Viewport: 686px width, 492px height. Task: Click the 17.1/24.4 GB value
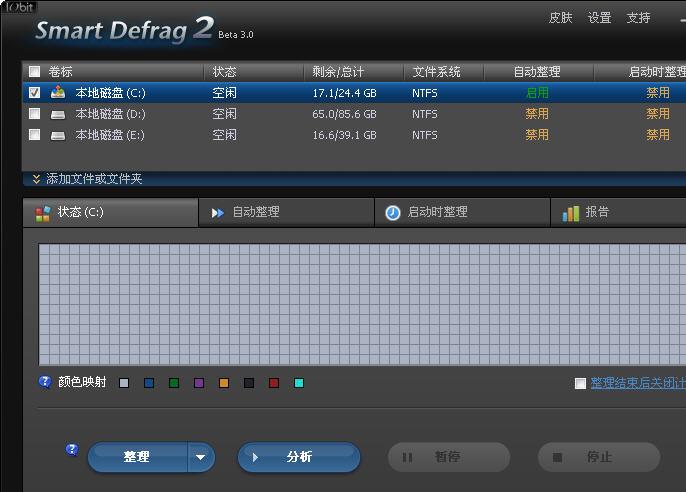[x=344, y=93]
